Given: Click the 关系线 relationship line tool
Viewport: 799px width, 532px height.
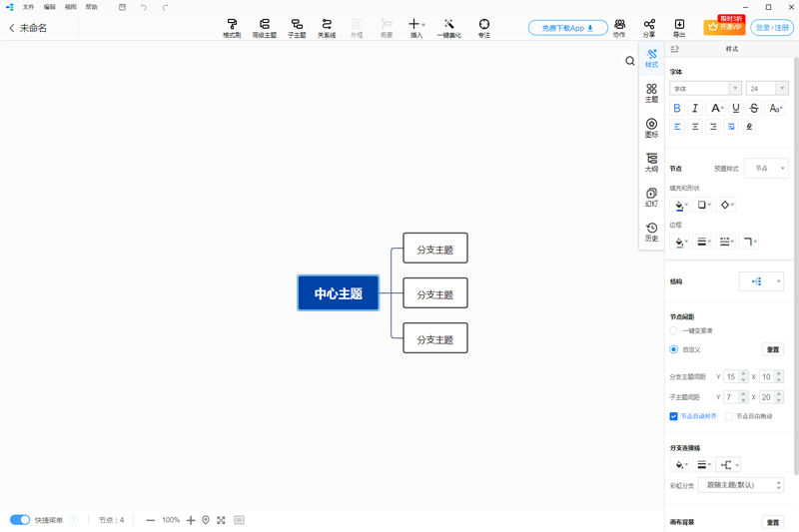Looking at the screenshot, I should click(327, 27).
